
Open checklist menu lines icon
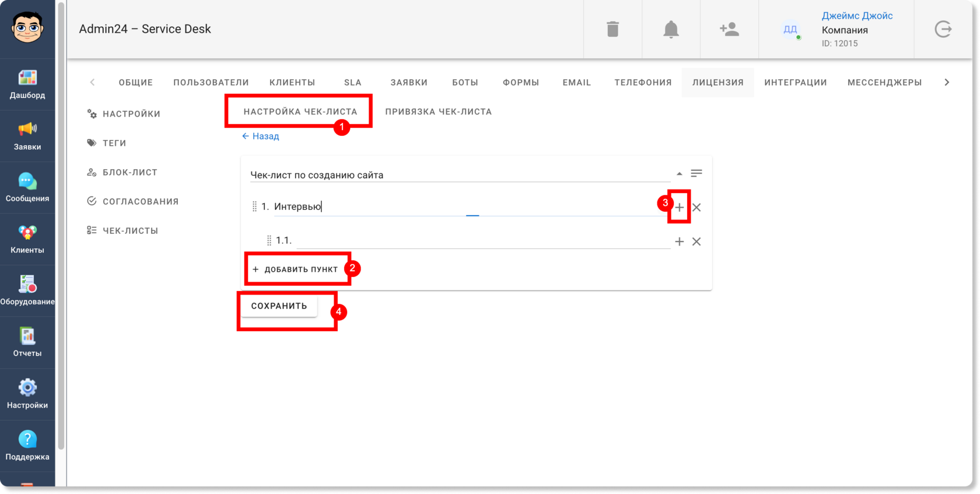coord(696,173)
